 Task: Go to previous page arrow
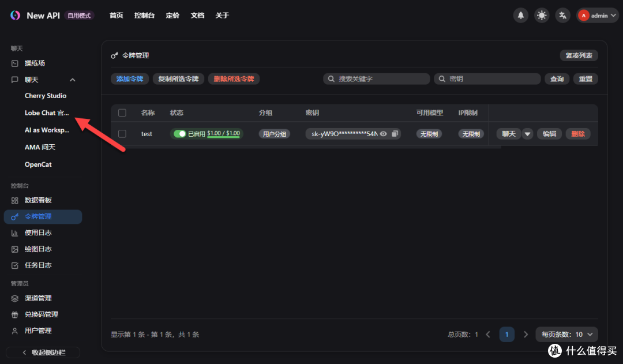(x=488, y=335)
